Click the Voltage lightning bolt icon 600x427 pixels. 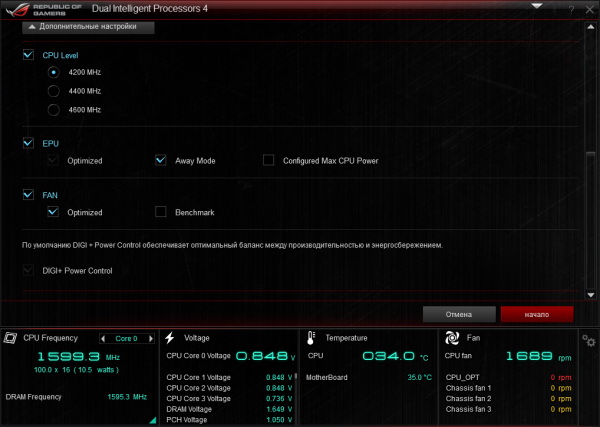[x=170, y=337]
